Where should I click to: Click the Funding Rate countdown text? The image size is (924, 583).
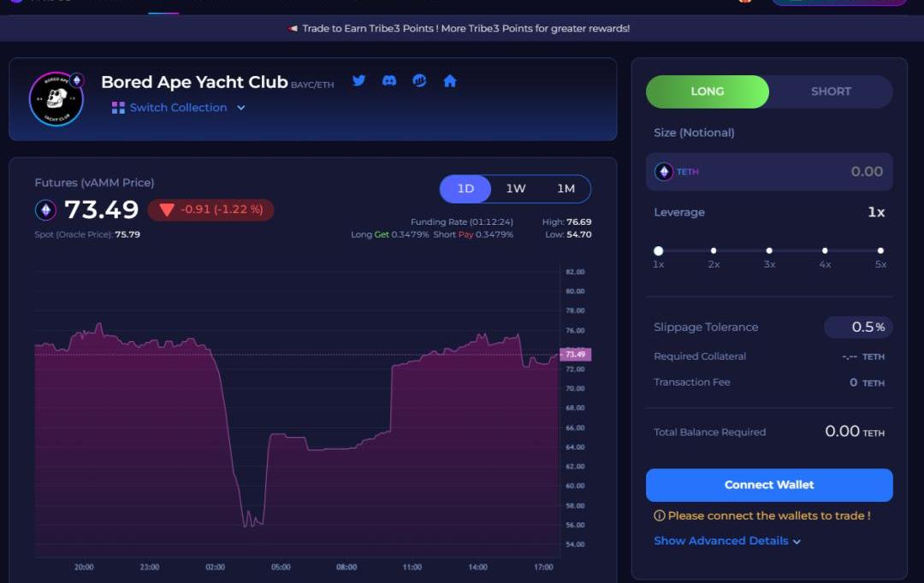click(x=462, y=222)
